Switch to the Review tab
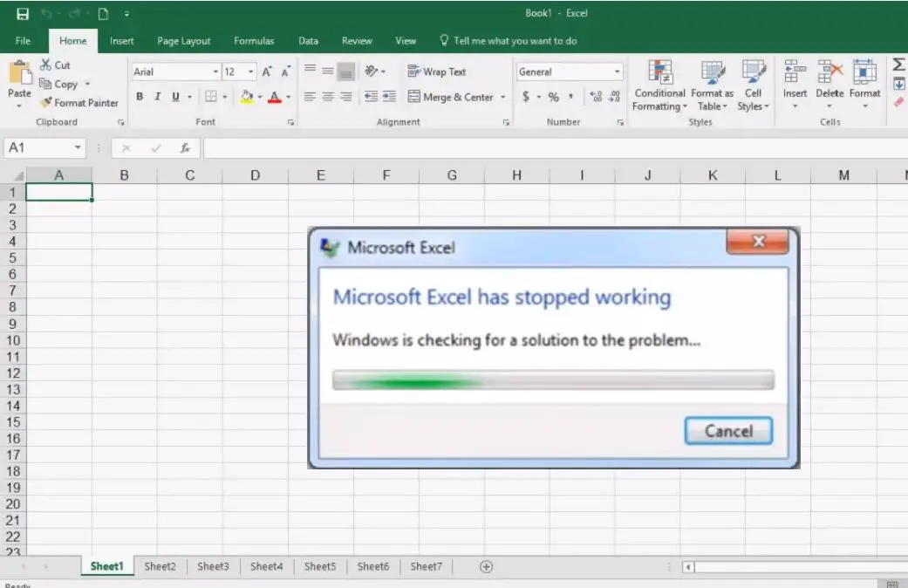This screenshot has height=588, width=908. [357, 40]
